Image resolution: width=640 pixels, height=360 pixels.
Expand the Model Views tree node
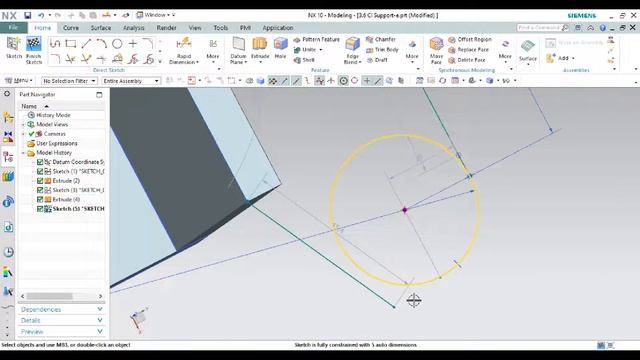tap(23, 125)
